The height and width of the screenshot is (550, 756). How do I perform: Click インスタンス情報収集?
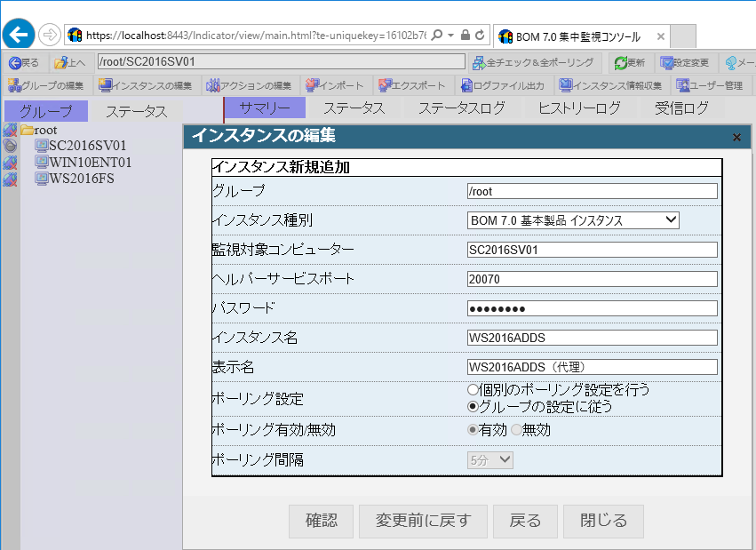tap(610, 86)
